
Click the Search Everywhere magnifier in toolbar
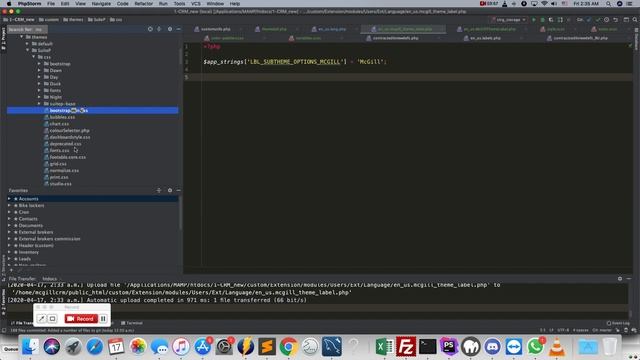(x=635, y=20)
